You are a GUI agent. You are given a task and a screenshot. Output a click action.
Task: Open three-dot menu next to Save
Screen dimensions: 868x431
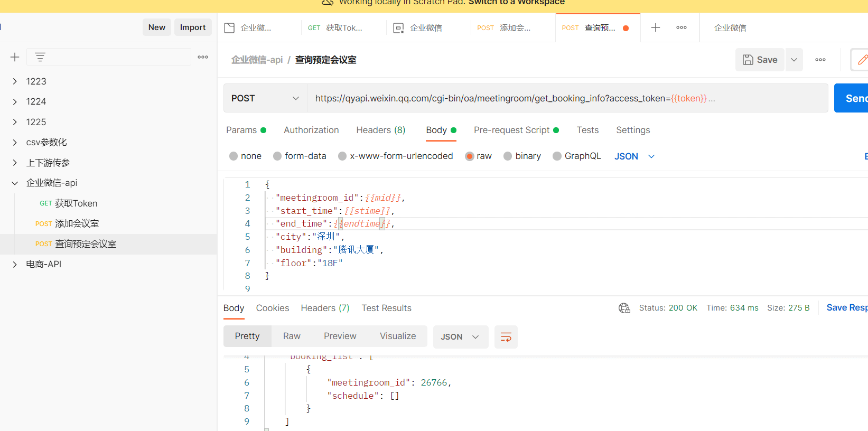[x=820, y=60]
